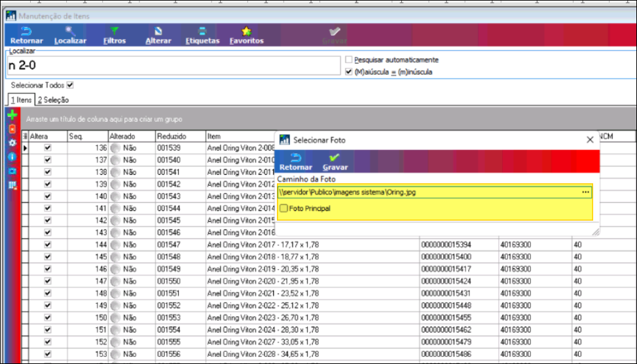This screenshot has height=364, width=637.
Task: Enable the Foto Principal checkbox
Action: (x=283, y=208)
